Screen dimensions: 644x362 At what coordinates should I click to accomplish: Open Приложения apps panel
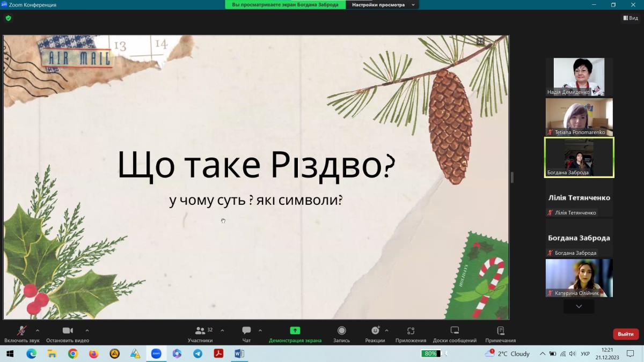(x=411, y=334)
